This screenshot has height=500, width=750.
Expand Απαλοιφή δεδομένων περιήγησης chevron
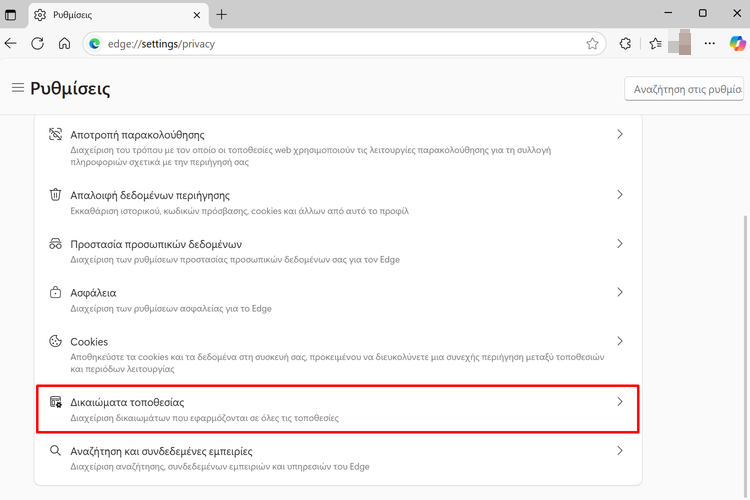coord(620,194)
